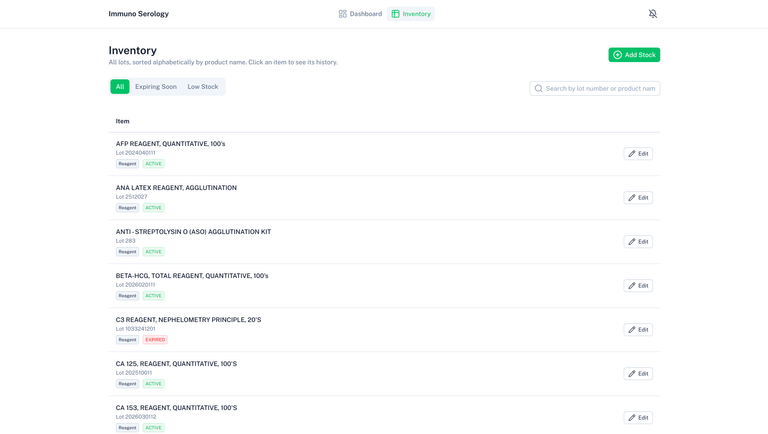
Task: Edit the AFP REAGENT item
Action: tap(638, 154)
